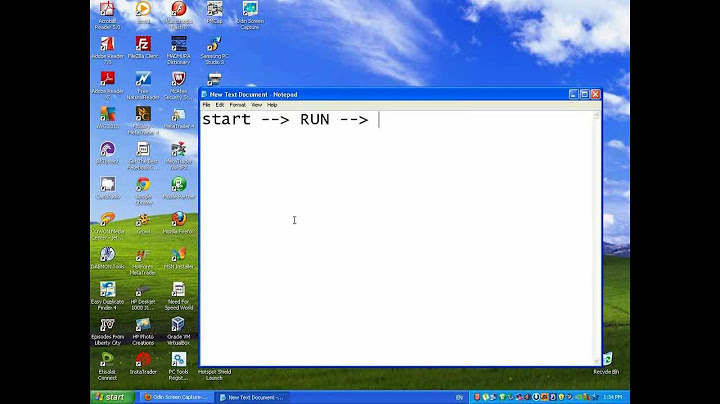Open McAfee Security Scan desktop icon
The image size is (720, 404).
tap(179, 85)
